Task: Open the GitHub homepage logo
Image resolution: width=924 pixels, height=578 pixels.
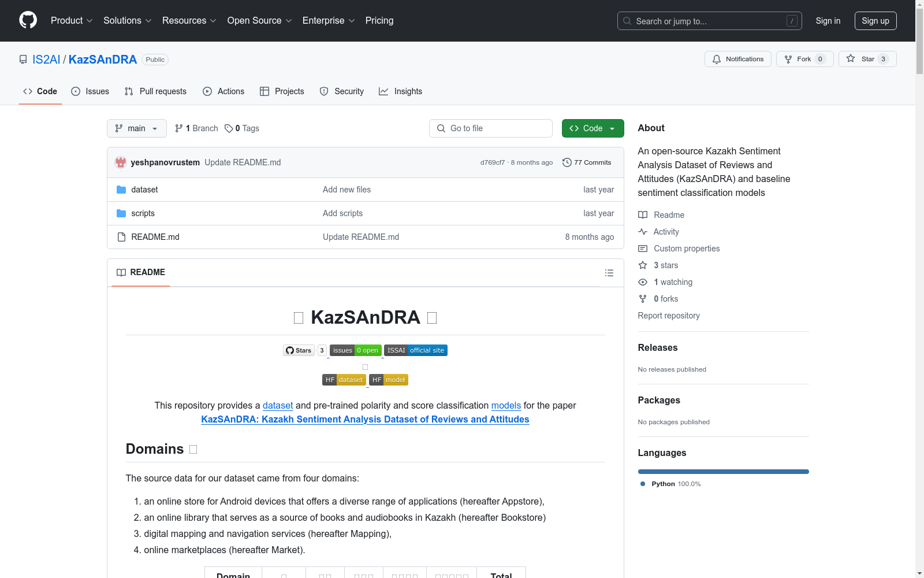Action: coord(28,20)
